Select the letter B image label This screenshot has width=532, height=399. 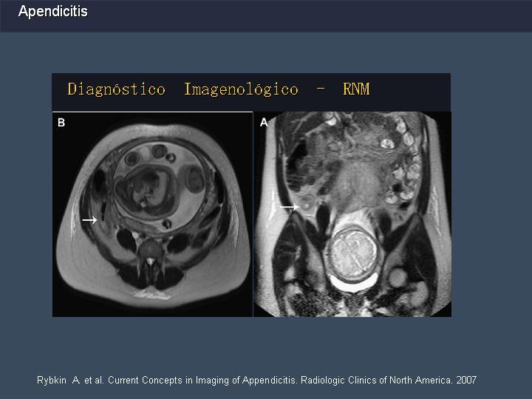click(x=61, y=123)
